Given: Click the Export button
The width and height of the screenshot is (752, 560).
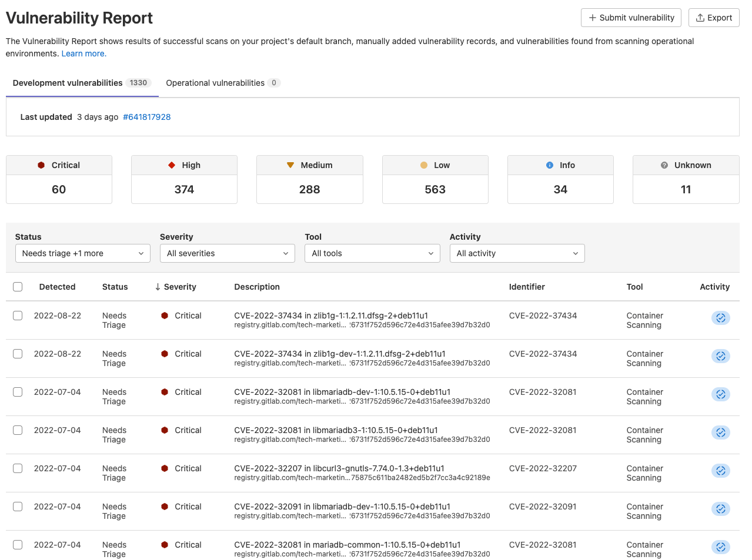Looking at the screenshot, I should [x=714, y=18].
